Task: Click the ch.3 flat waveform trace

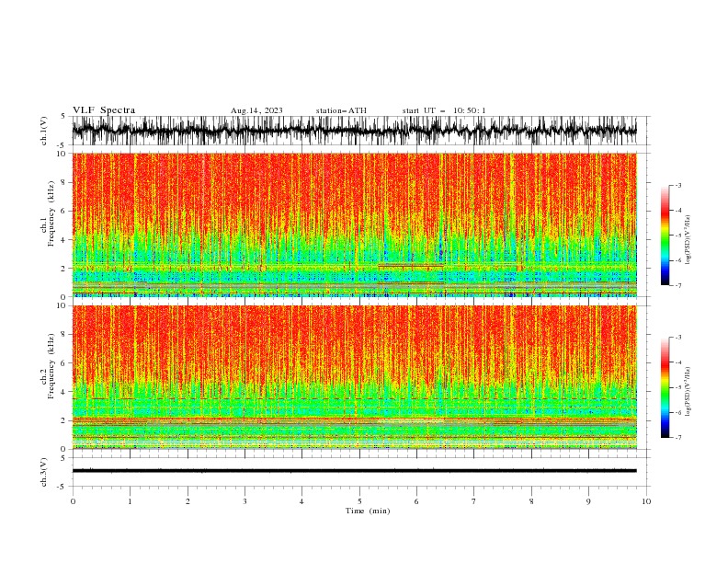Action: point(354,471)
